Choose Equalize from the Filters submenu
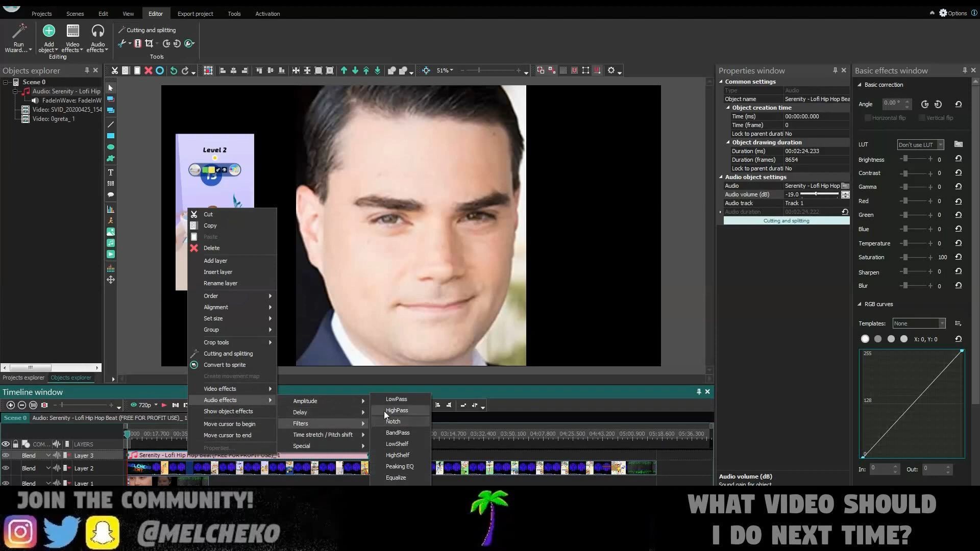The width and height of the screenshot is (980, 551). pyautogui.click(x=400, y=478)
